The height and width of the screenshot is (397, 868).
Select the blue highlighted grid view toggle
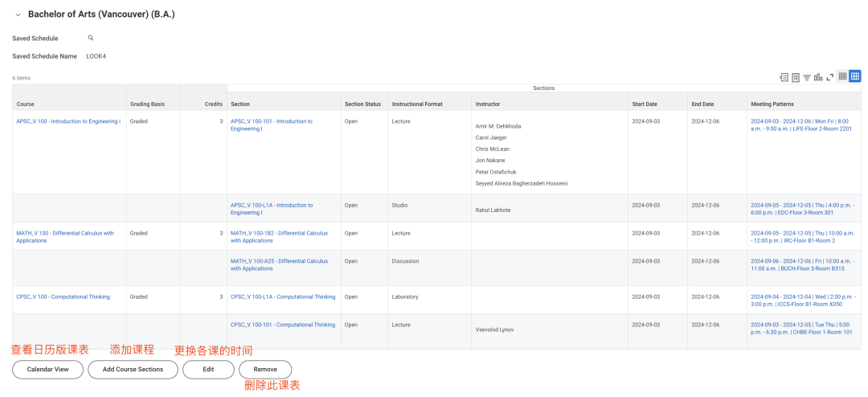click(854, 76)
